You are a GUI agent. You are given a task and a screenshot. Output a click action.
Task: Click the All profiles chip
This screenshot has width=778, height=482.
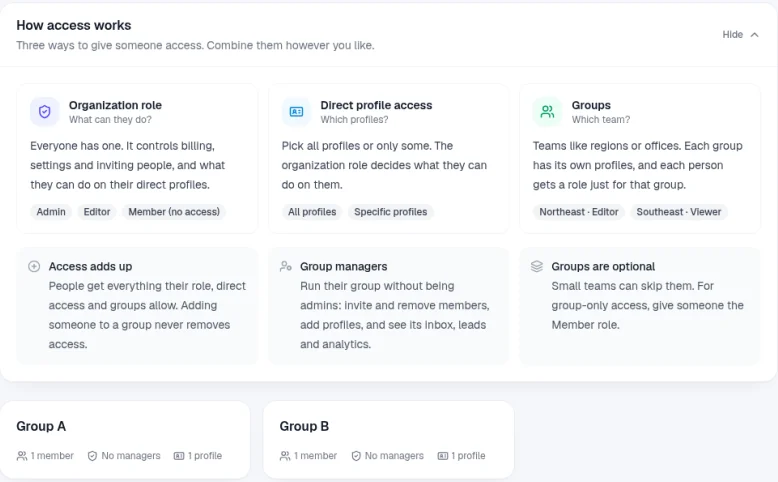[312, 212]
